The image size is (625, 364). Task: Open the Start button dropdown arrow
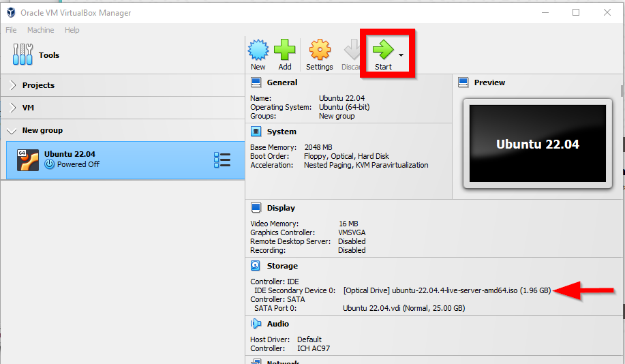coord(401,55)
